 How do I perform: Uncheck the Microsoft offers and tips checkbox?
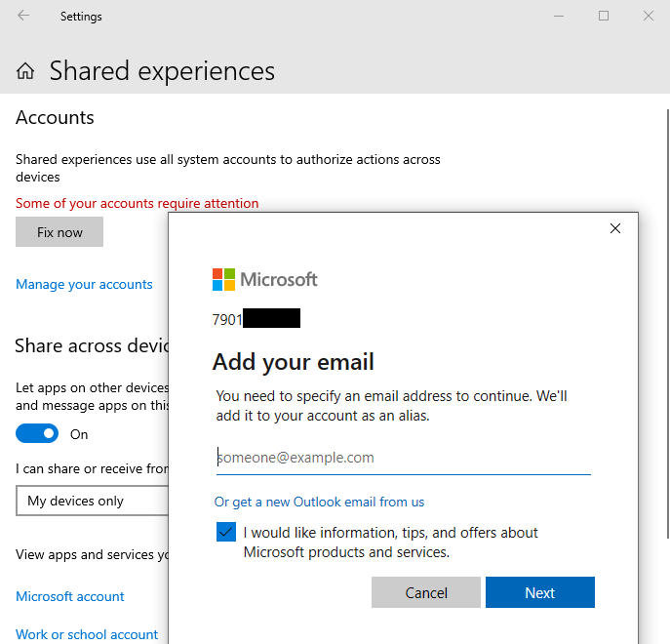226,532
